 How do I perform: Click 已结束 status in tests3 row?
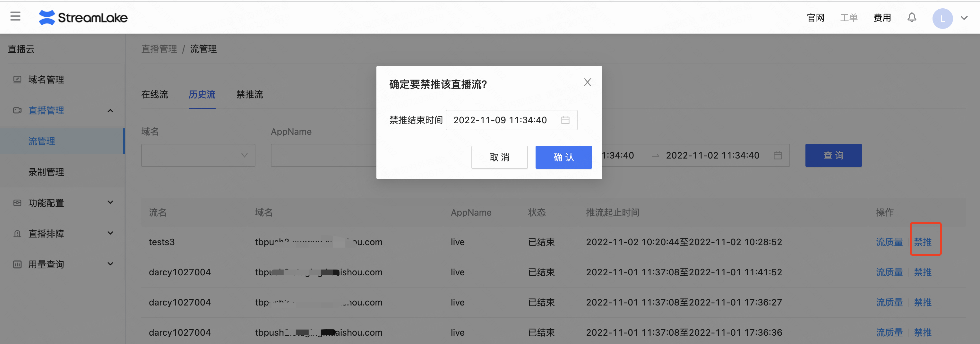(541, 242)
